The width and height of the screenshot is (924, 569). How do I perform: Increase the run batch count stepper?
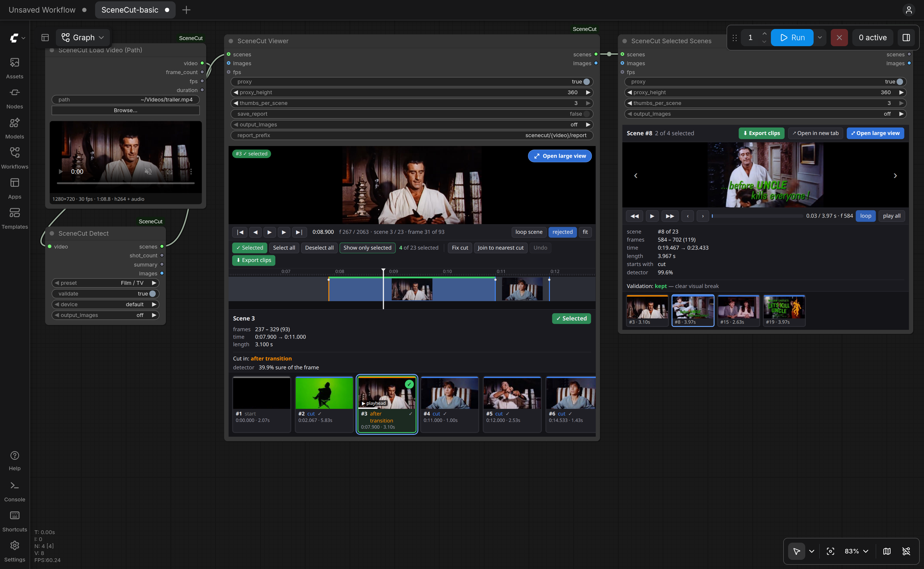point(764,34)
